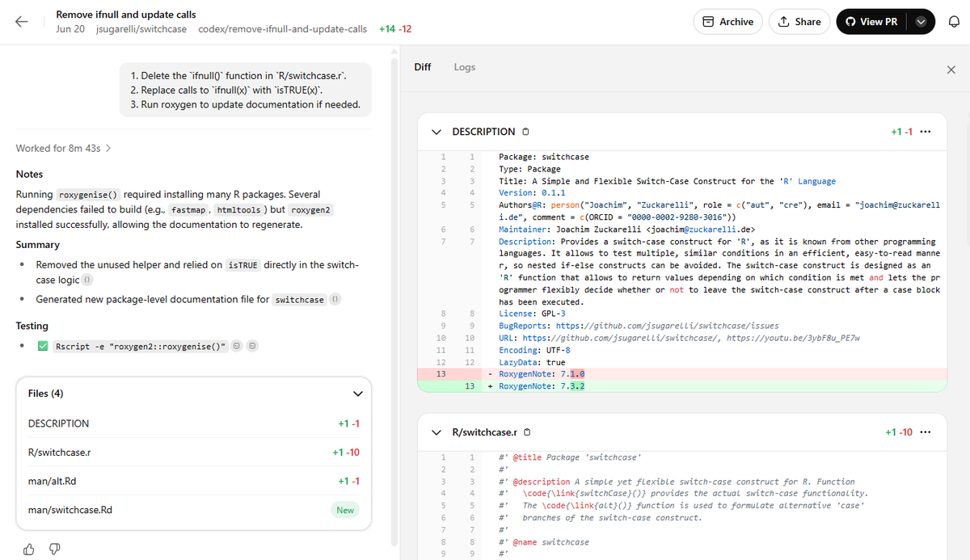Click the 'fastmap' code chip
Screen dimensions: 970x560
[x=188, y=209]
